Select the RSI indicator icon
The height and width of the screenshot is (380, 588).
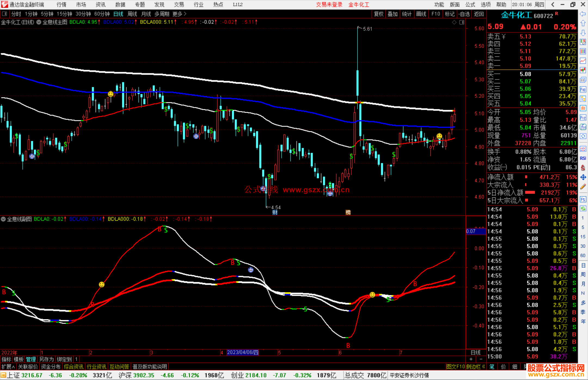pos(583,158)
